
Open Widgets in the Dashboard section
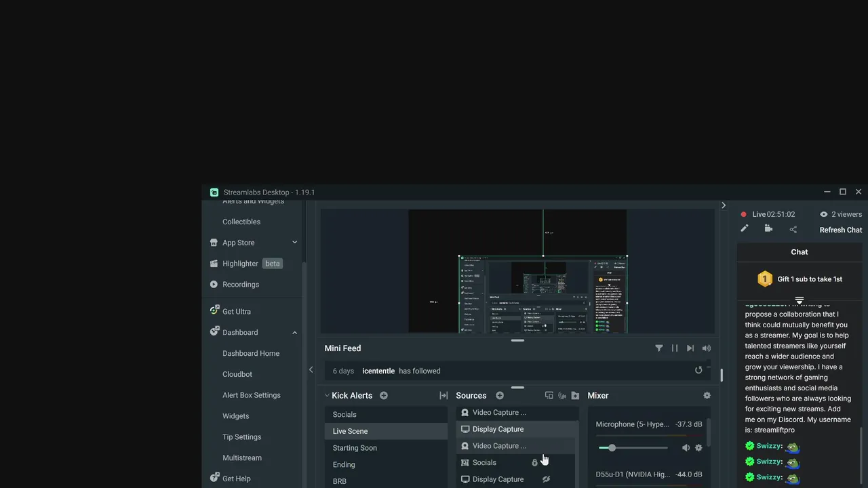[x=236, y=416]
